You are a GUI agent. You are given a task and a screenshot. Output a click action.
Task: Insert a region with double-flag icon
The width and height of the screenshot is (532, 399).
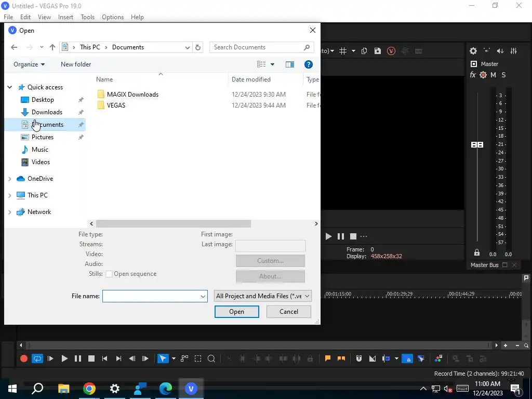[341, 358]
